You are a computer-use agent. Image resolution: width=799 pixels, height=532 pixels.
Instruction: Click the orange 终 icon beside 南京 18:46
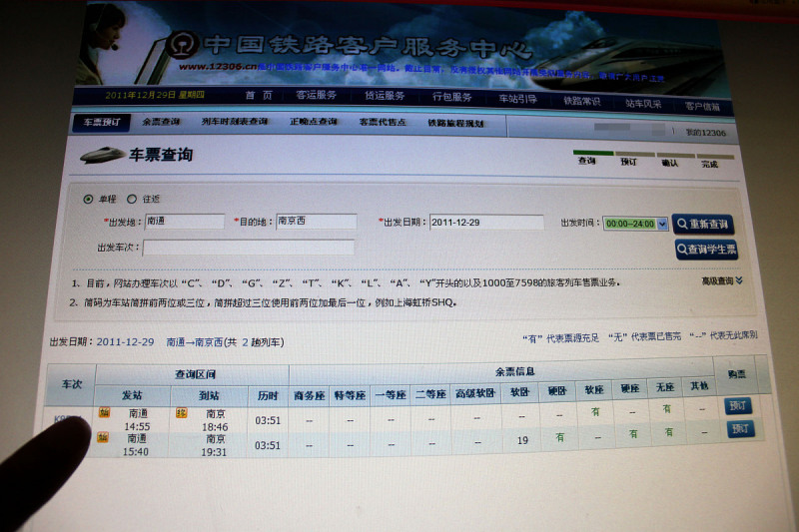[x=182, y=413]
